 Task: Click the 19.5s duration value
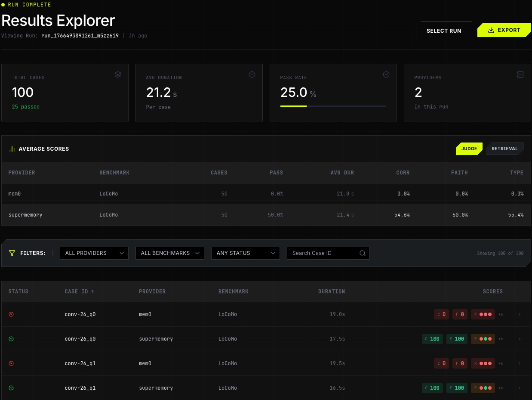pyautogui.click(x=337, y=363)
